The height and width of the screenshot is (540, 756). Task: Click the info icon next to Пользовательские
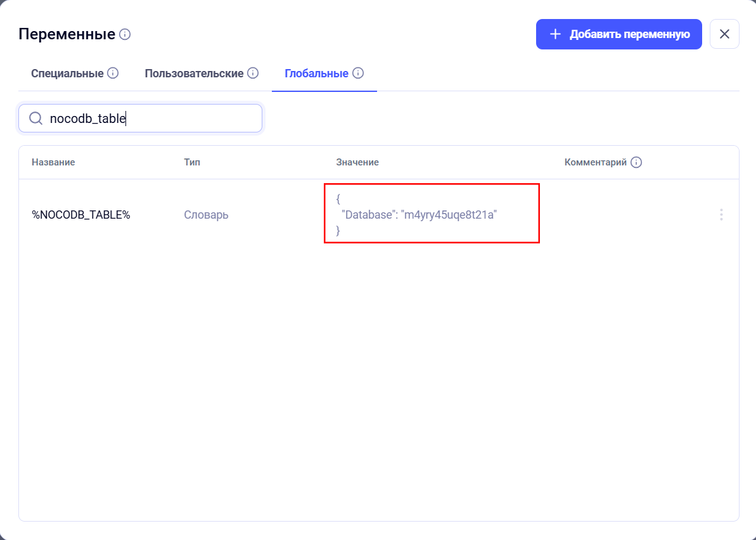(253, 73)
